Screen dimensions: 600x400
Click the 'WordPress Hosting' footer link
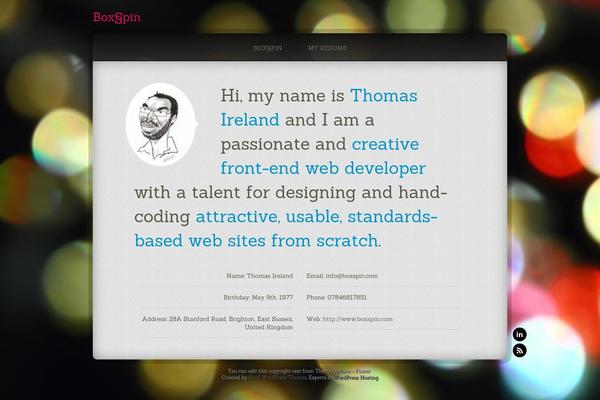pos(356,378)
